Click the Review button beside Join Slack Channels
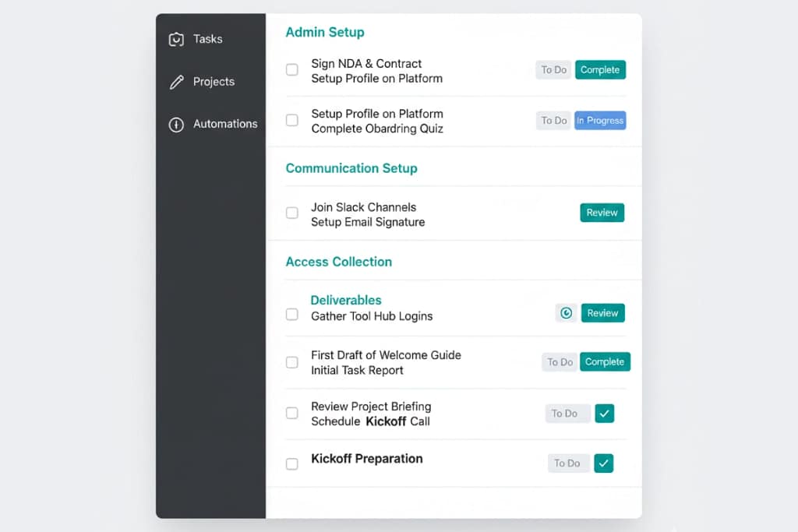 pyautogui.click(x=602, y=212)
